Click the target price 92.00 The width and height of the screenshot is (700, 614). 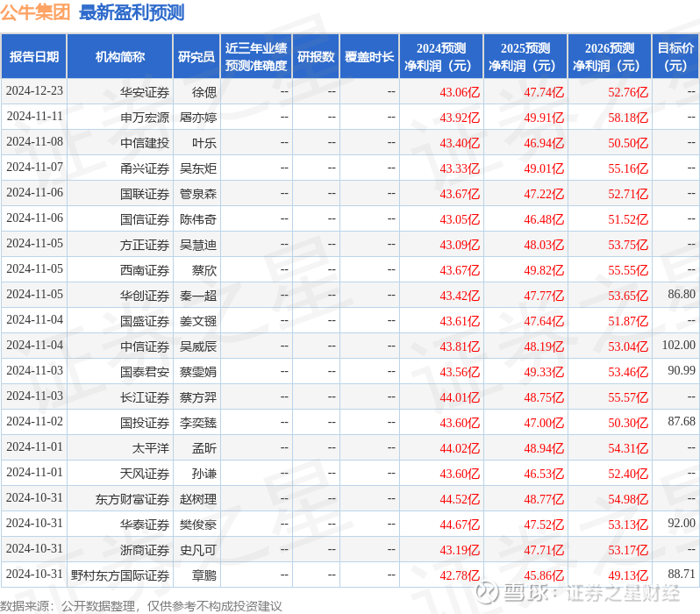pyautogui.click(x=682, y=524)
